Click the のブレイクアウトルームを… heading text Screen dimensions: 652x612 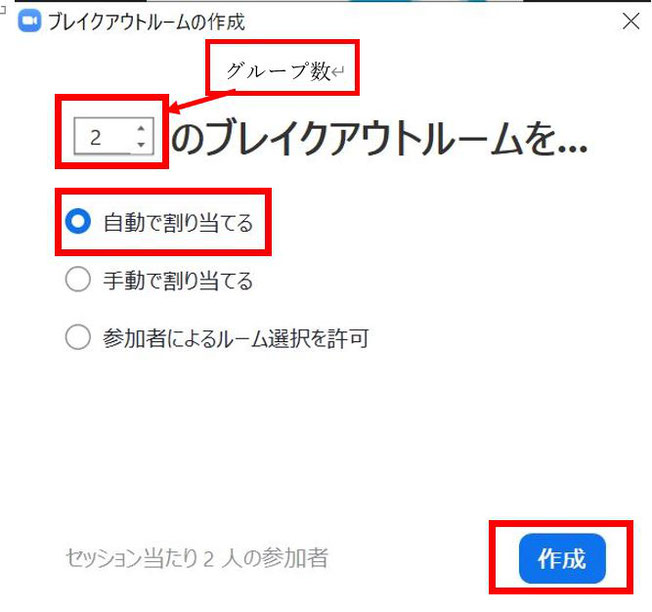point(379,138)
